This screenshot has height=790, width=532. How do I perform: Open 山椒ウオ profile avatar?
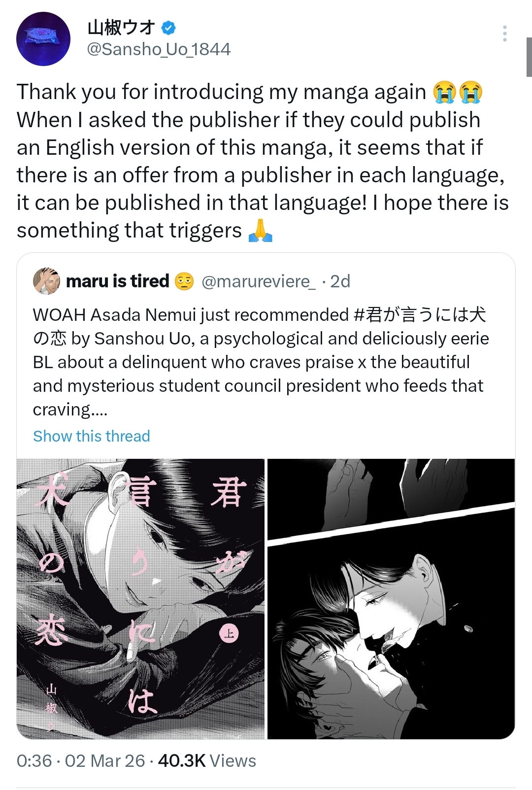43,39
